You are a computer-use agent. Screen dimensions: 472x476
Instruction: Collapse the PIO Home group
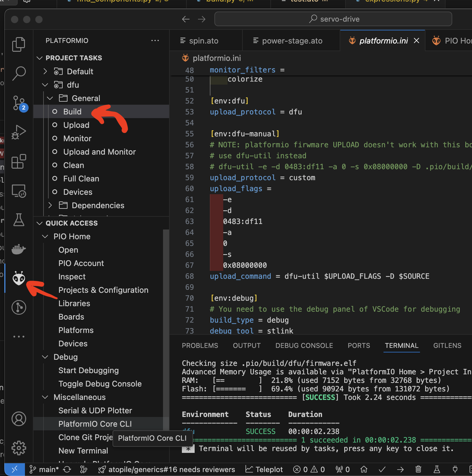(45, 236)
